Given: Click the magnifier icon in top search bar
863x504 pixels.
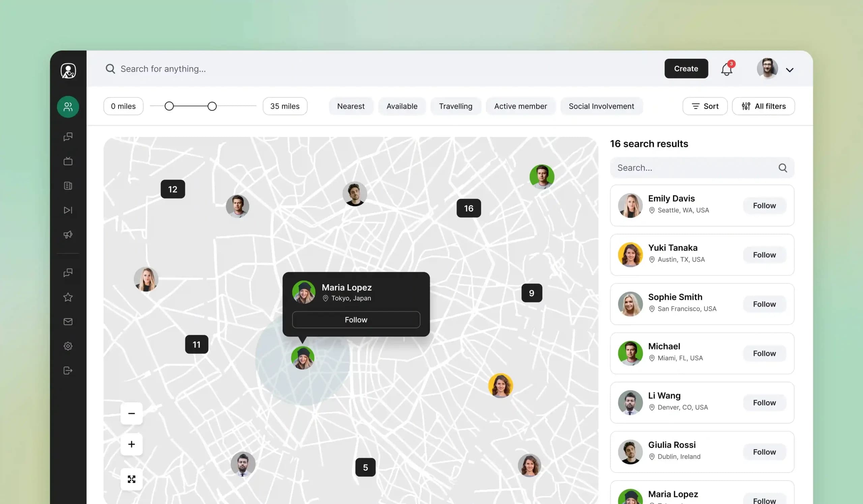Looking at the screenshot, I should 110,69.
